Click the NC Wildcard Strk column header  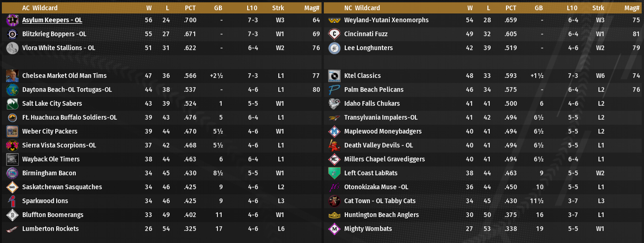(598, 8)
